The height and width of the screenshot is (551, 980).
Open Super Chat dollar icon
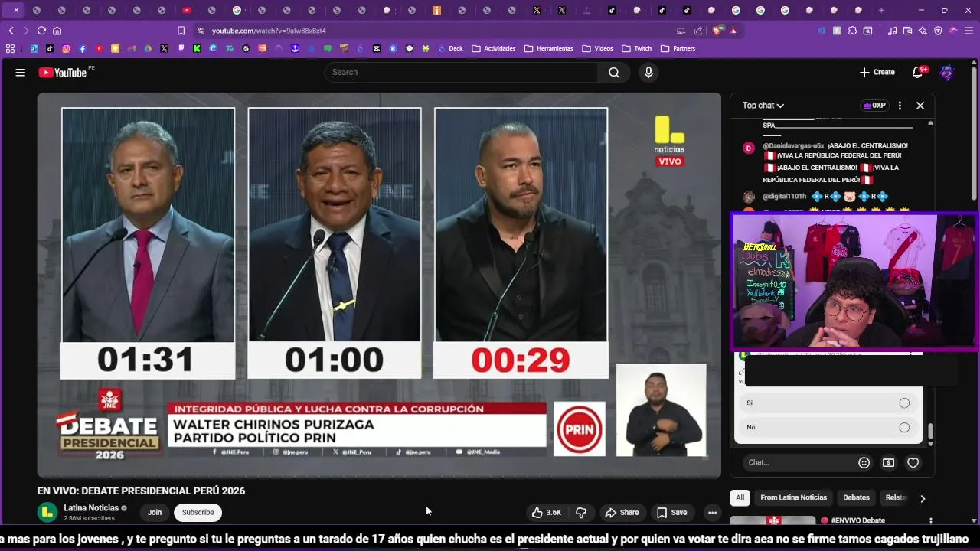tap(888, 462)
